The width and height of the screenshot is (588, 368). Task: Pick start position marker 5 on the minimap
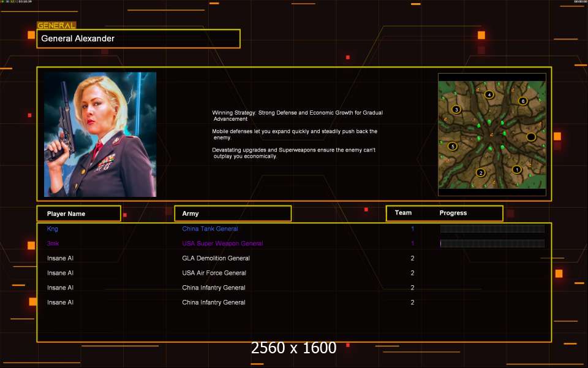click(x=453, y=147)
